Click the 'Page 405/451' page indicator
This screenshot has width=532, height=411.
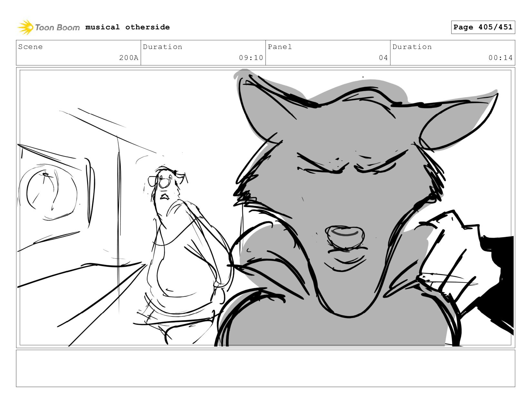pos(483,27)
